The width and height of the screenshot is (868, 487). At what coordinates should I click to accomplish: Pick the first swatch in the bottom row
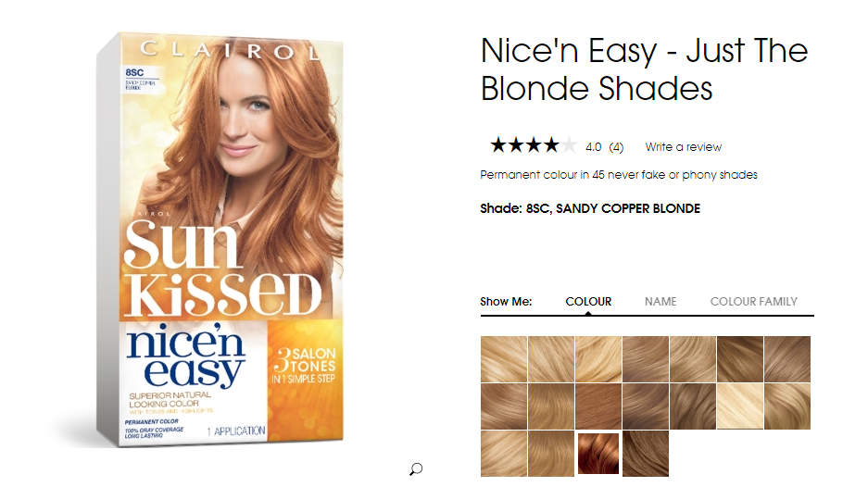point(504,454)
